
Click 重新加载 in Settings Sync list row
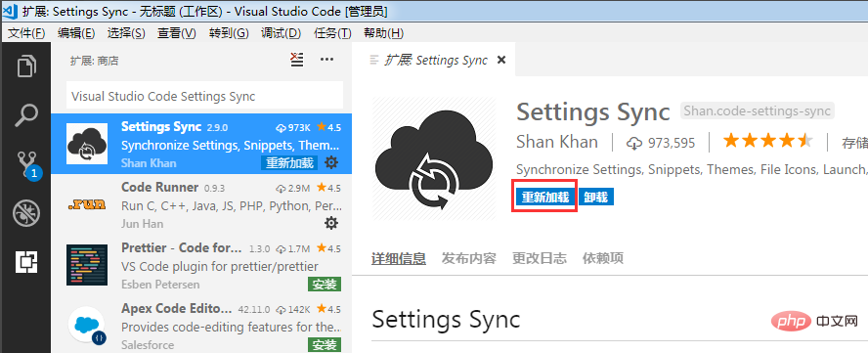pyautogui.click(x=289, y=163)
